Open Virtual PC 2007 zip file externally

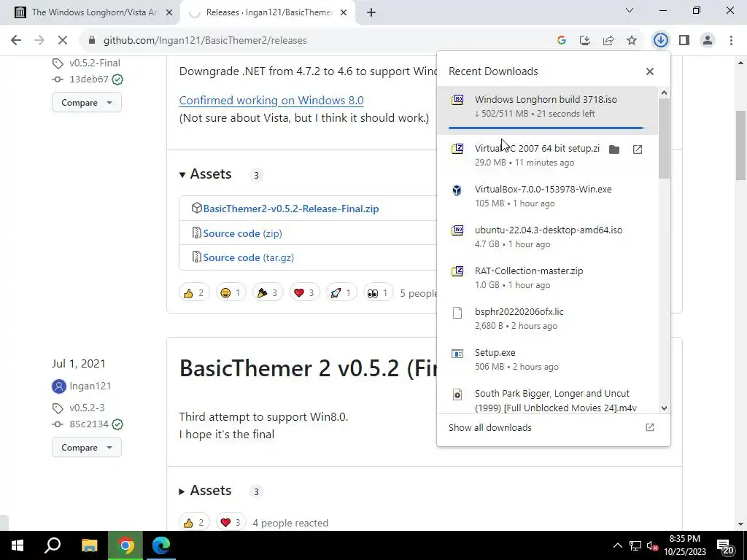(638, 149)
